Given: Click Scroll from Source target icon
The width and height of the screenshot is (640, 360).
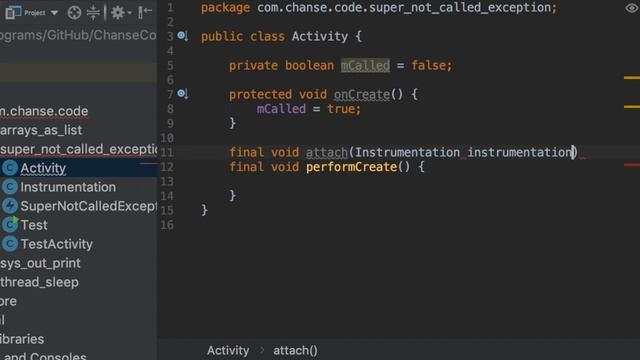Looking at the screenshot, I should [74, 13].
